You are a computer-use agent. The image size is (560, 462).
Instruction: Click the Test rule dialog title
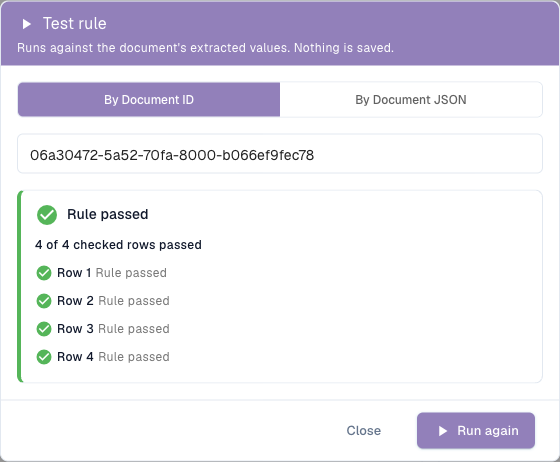[75, 24]
